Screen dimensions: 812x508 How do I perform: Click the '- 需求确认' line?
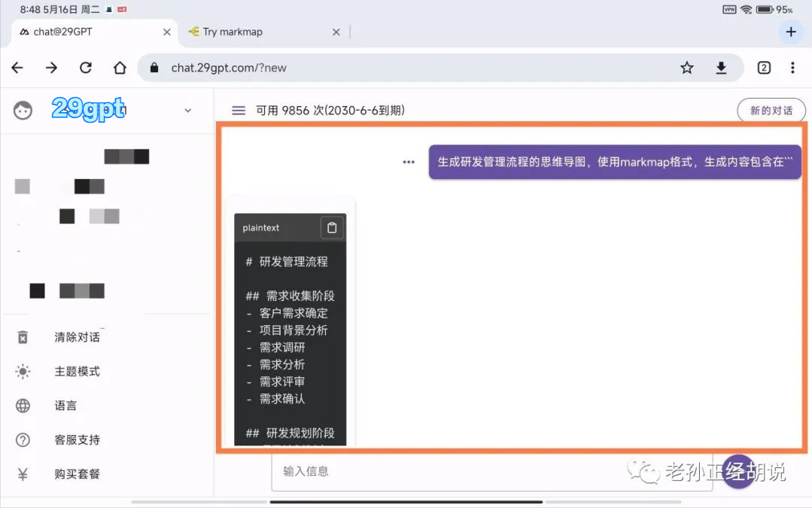pyautogui.click(x=275, y=399)
